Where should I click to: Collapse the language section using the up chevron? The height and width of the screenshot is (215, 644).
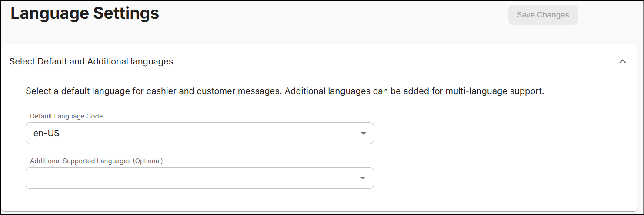click(x=623, y=61)
